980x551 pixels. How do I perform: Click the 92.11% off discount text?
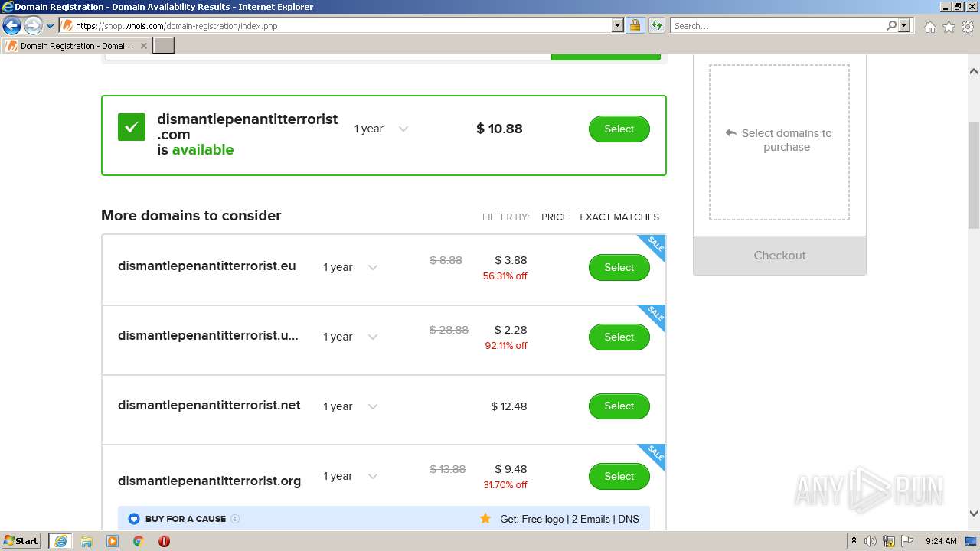click(x=506, y=346)
